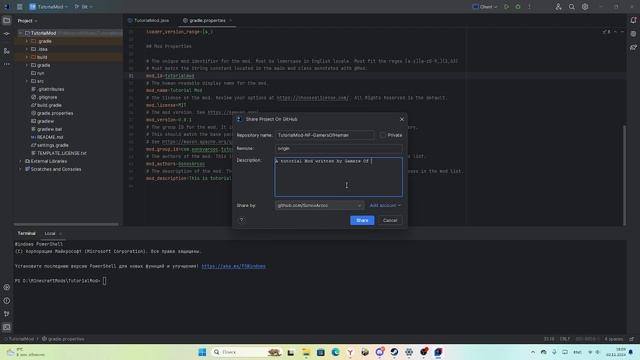
Task: Click the CRLF line separator in status bar
Action: 564,339
